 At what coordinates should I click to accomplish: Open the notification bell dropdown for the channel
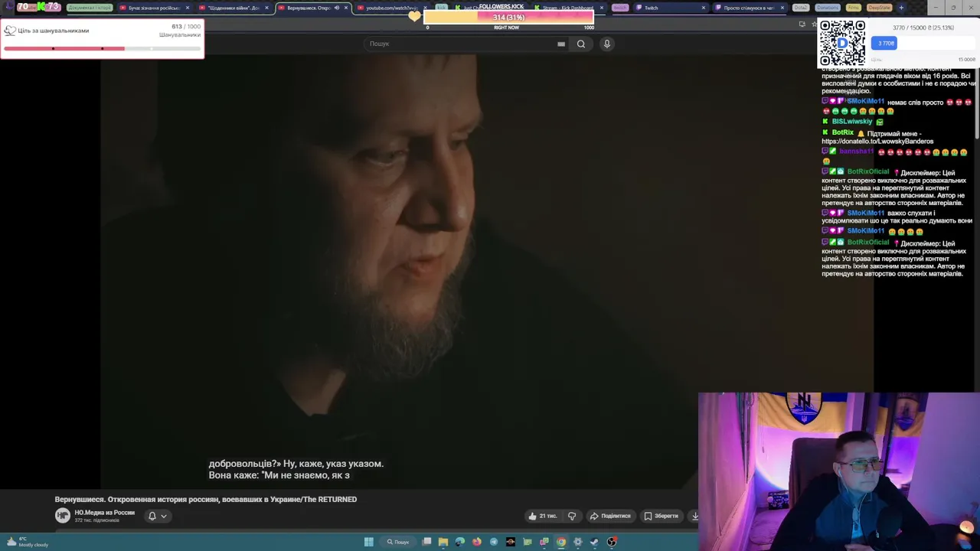click(x=157, y=516)
